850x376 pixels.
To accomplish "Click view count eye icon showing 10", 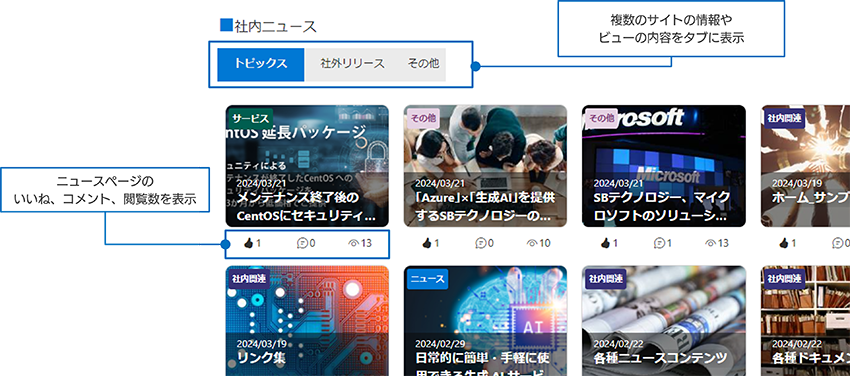I will [532, 243].
